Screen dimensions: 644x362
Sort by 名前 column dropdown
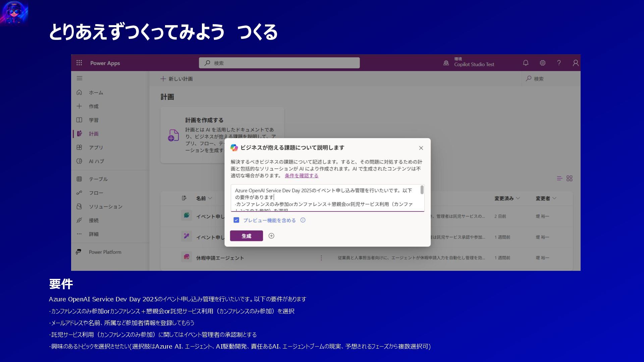[x=204, y=198]
